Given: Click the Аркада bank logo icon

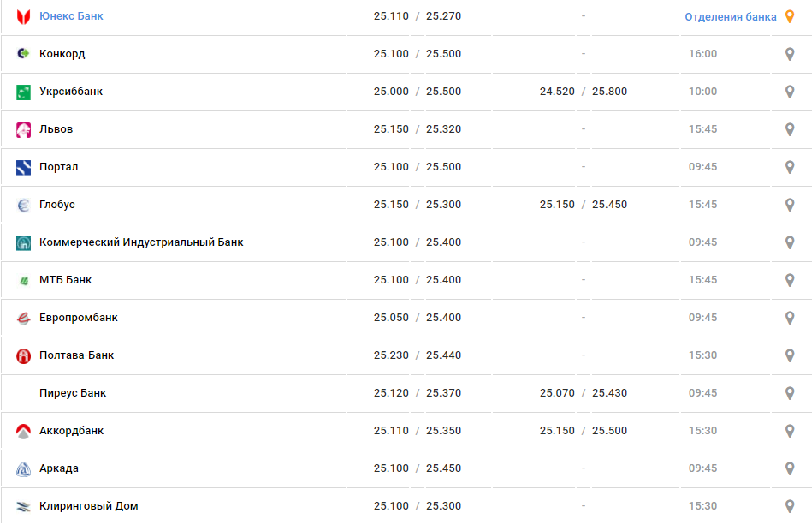Looking at the screenshot, I should (23, 468).
